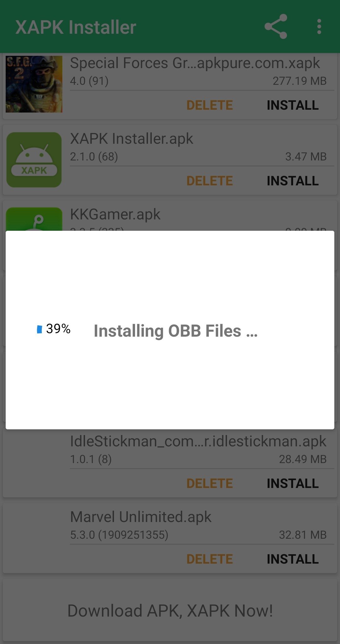The width and height of the screenshot is (340, 644).
Task: Install the IdleStickman apk
Action: [293, 484]
